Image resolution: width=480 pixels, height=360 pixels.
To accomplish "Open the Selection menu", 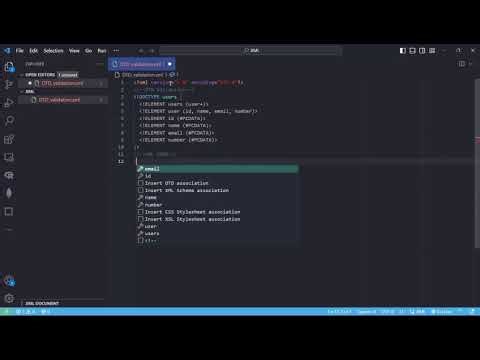I will click(x=53, y=51).
